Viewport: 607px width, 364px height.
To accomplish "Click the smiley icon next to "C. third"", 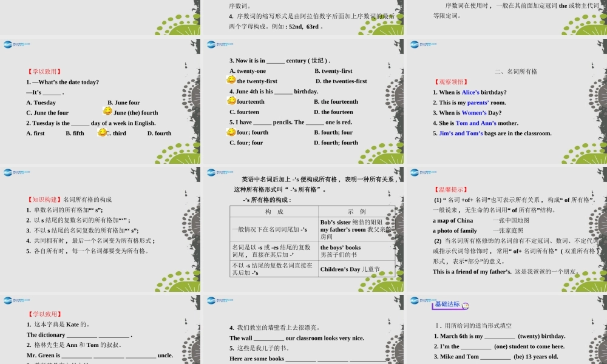I will 102,132.
